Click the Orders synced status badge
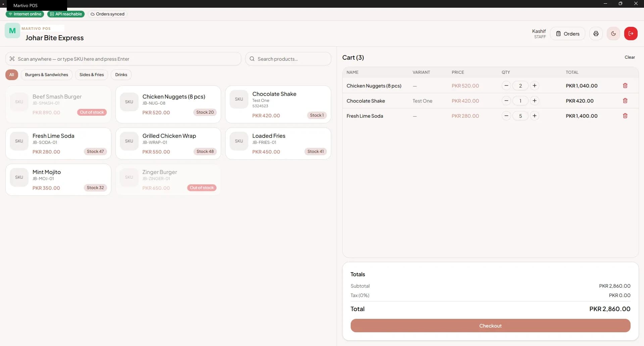Viewport: 644px width, 346px height. (x=107, y=14)
